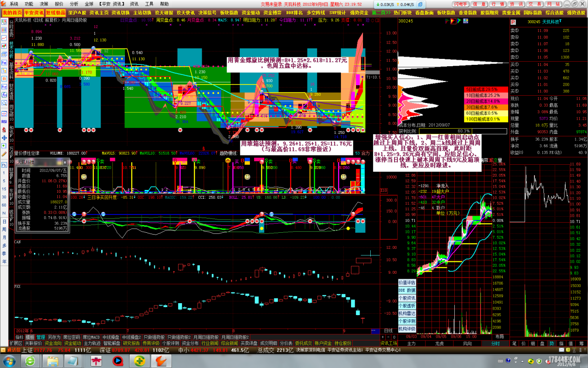Open the 工具 menu

pyautogui.click(x=149, y=4)
